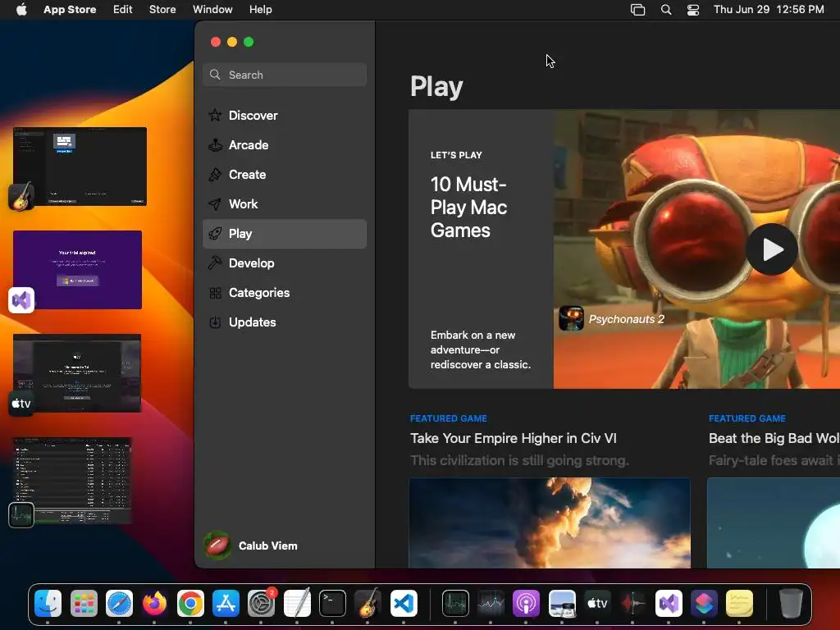
Task: Launch Finder from the Dock
Action: coord(48,604)
